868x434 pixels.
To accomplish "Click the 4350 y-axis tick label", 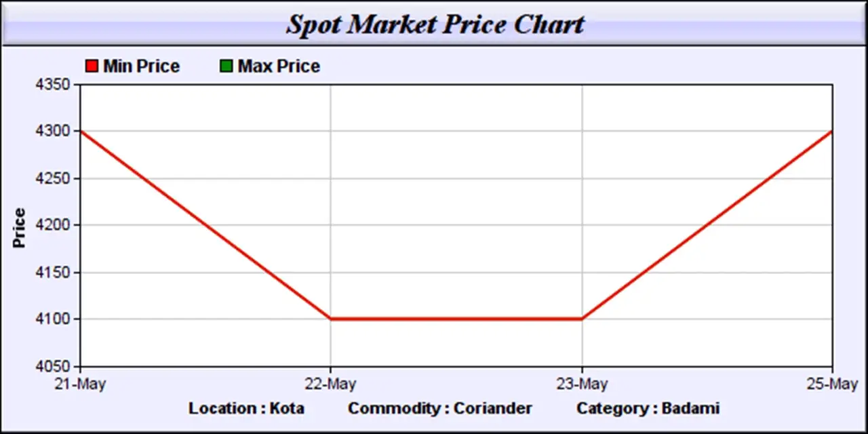I will (x=52, y=85).
